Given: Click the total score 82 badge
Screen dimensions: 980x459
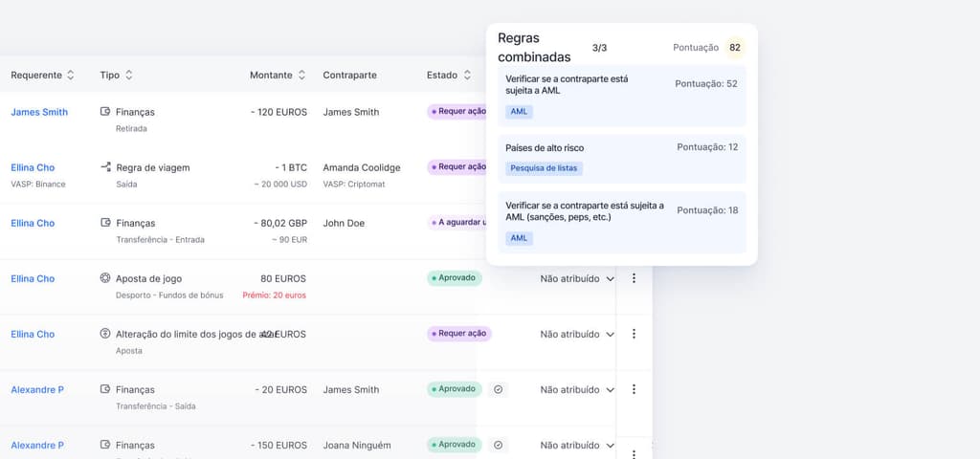Looking at the screenshot, I should [735, 48].
